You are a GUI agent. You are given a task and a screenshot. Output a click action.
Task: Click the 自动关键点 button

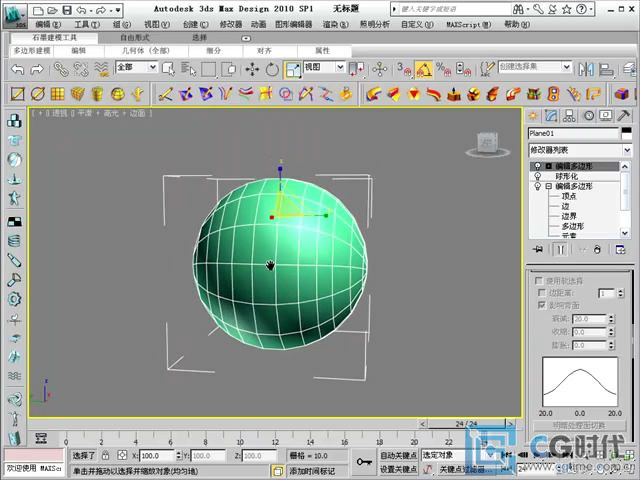[x=398, y=455]
